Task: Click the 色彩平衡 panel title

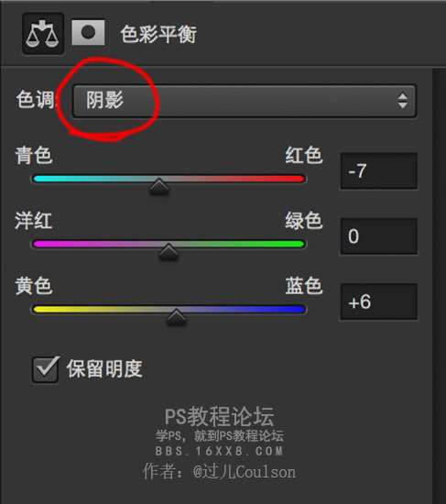Action: [158, 34]
